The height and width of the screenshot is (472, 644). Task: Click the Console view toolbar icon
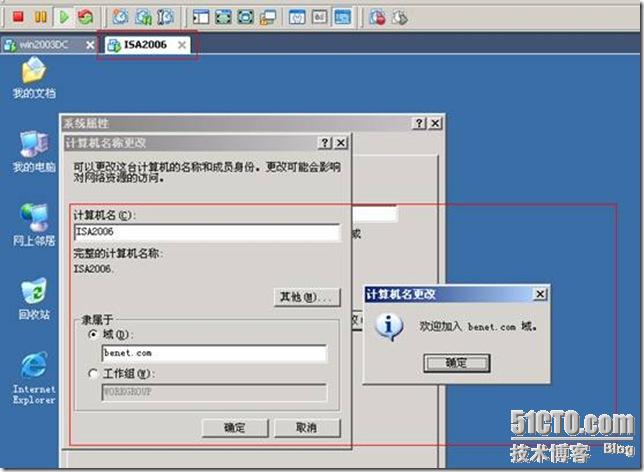point(342,17)
